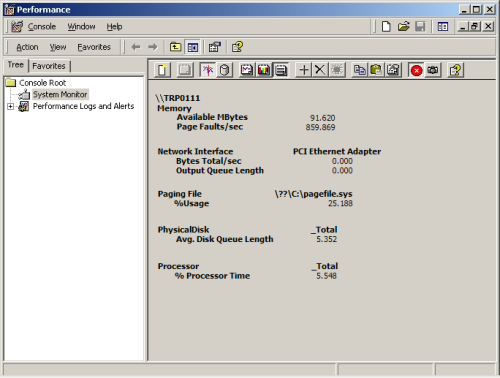This screenshot has height=378, width=500.
Task: Select Performance Logs and Alerts node
Action: point(83,106)
